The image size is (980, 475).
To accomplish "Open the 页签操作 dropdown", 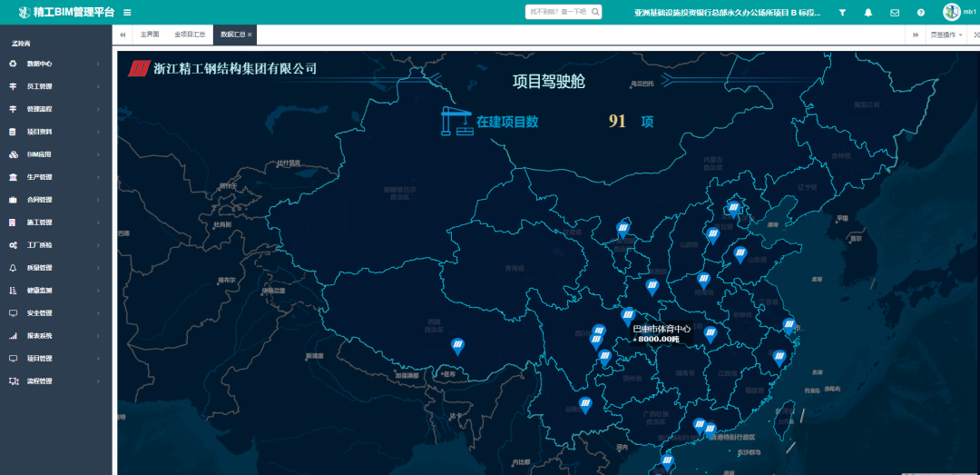I will pyautogui.click(x=946, y=35).
